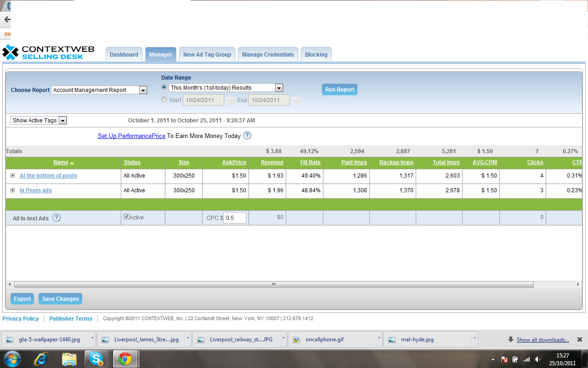
Task: Click the CPC price input field
Action: [x=234, y=218]
